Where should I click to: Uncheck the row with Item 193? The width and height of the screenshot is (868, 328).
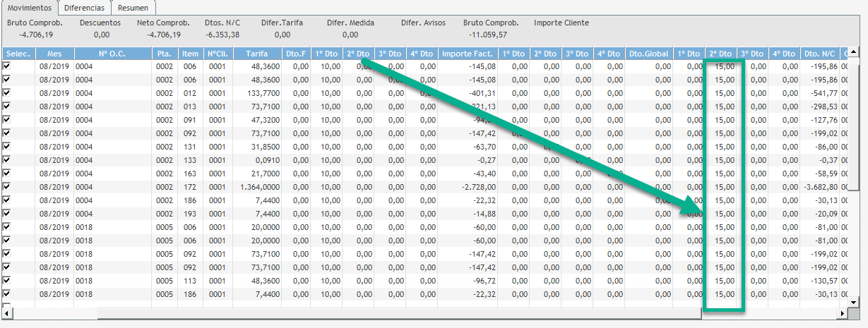coord(7,213)
